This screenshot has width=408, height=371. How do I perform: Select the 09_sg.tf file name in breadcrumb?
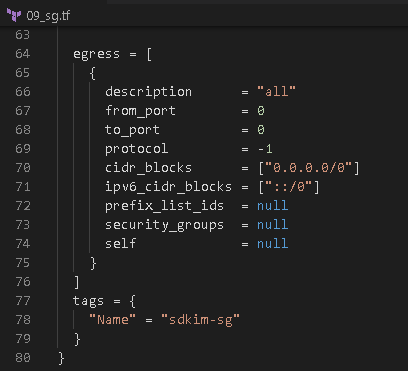[x=48, y=16]
